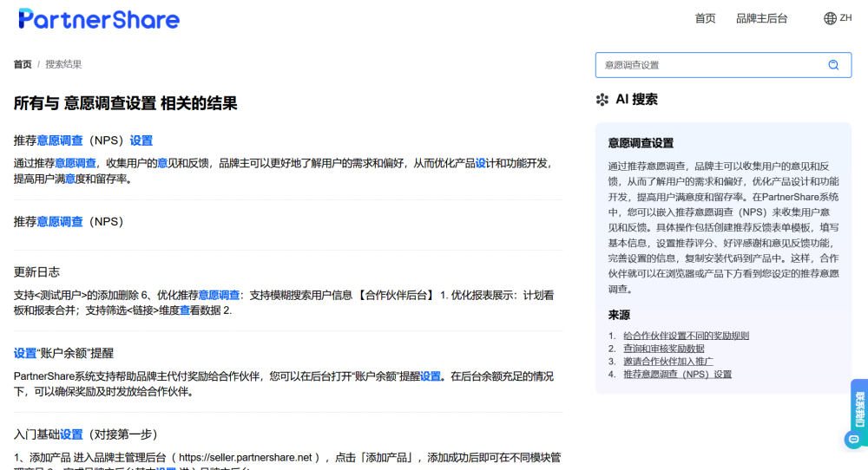Click the AI 搜索 sparkle icon
This screenshot has height=470, width=868.
(602, 100)
